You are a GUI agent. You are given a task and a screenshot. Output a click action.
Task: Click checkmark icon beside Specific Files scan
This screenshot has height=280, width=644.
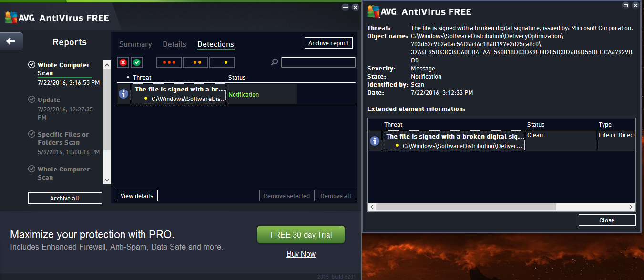pos(32,134)
